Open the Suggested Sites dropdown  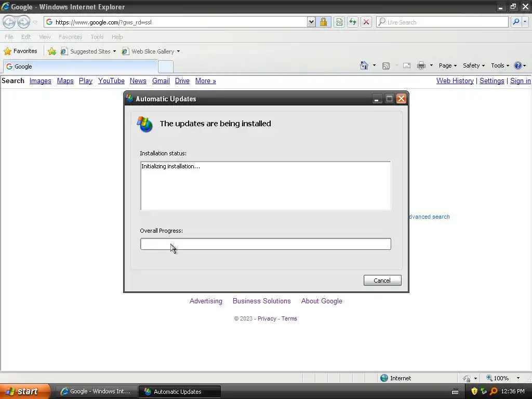[88, 51]
